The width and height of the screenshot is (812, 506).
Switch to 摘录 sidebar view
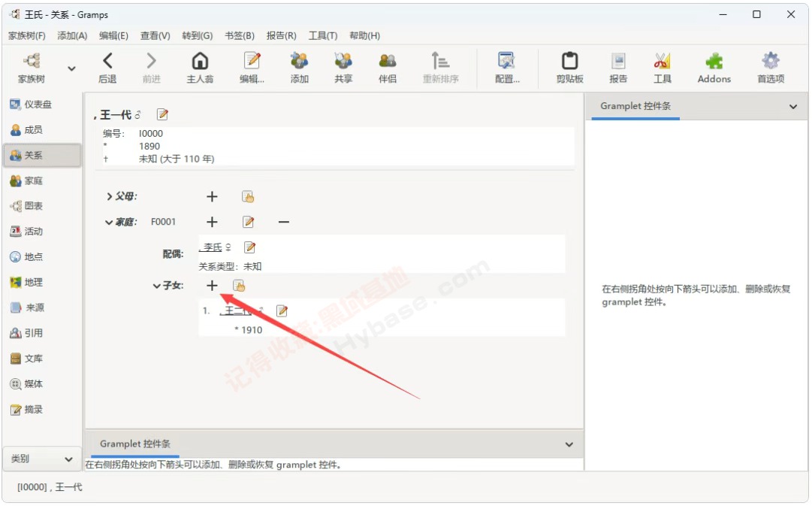(x=42, y=410)
